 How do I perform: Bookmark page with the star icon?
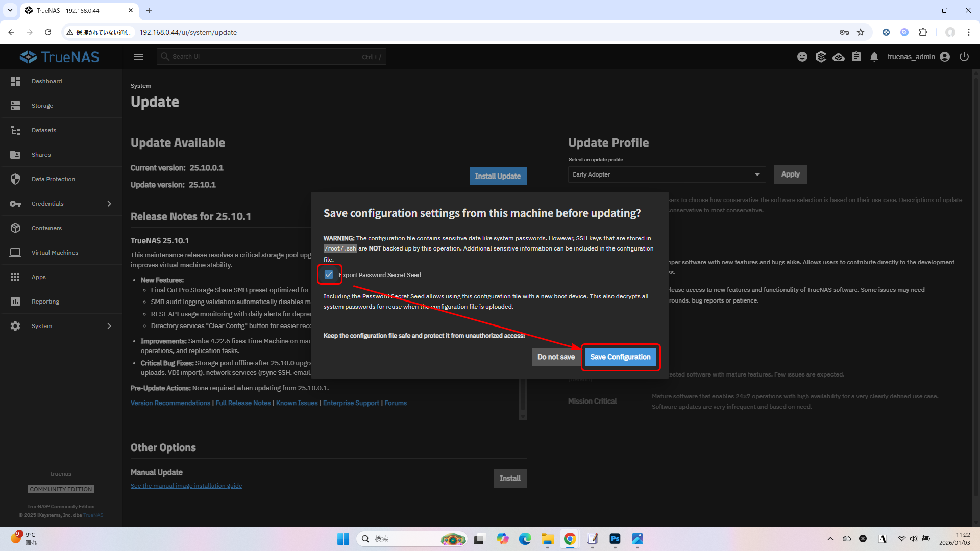(861, 32)
